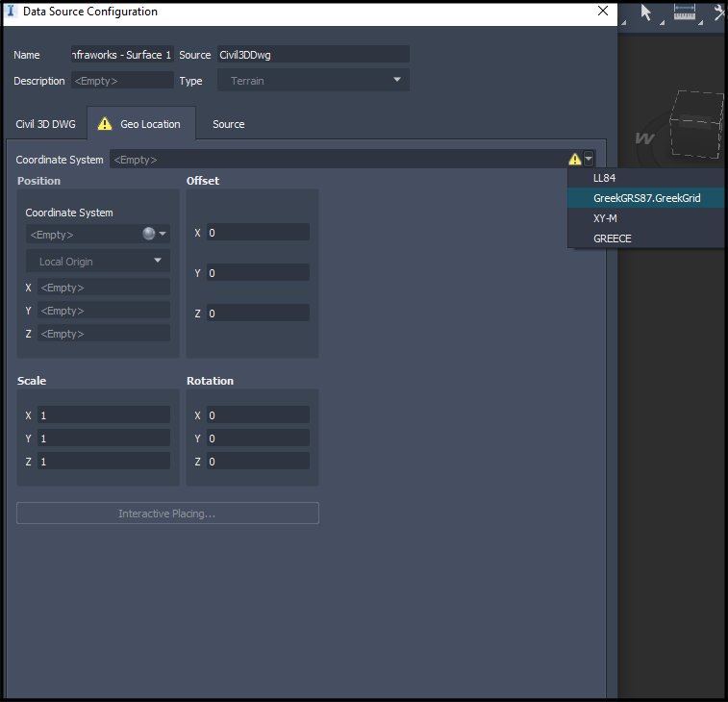Click the Position Z field
The height and width of the screenshot is (702, 728).
[104, 334]
